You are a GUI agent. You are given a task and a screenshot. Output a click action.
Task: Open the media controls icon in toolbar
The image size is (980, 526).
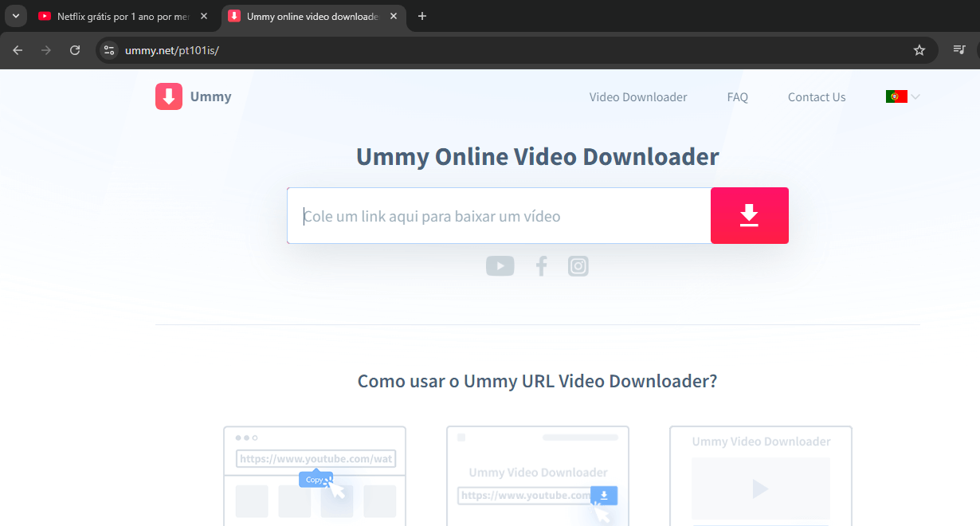pos(959,50)
